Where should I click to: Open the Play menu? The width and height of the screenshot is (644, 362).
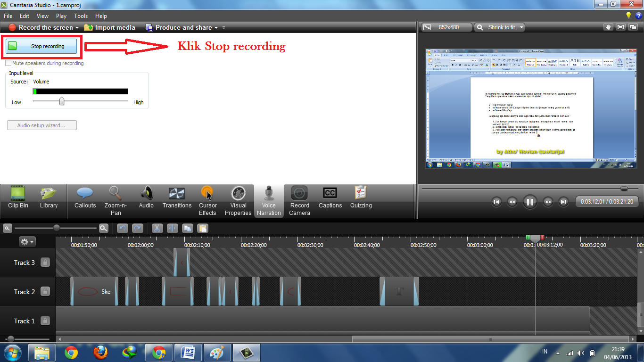pyautogui.click(x=61, y=16)
